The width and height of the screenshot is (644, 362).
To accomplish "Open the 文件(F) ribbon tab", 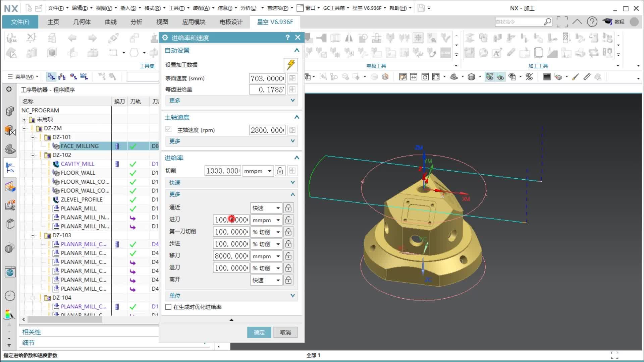I will coord(20,22).
